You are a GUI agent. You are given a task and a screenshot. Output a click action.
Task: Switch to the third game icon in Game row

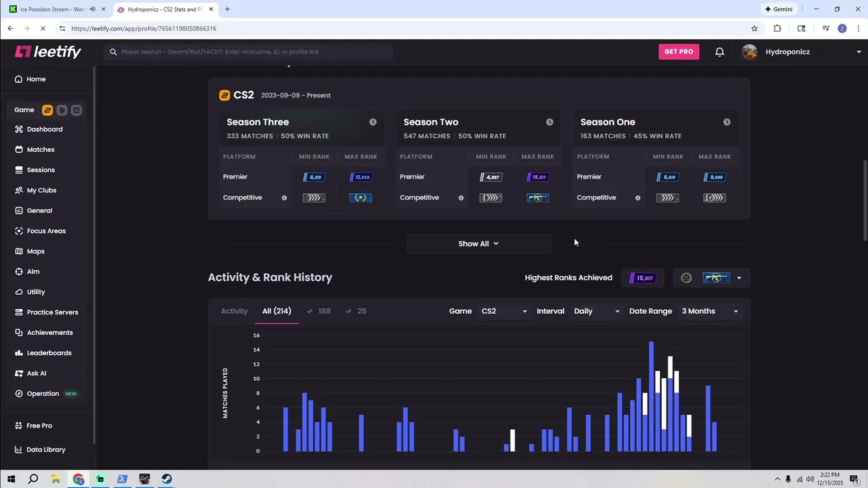[x=76, y=110]
